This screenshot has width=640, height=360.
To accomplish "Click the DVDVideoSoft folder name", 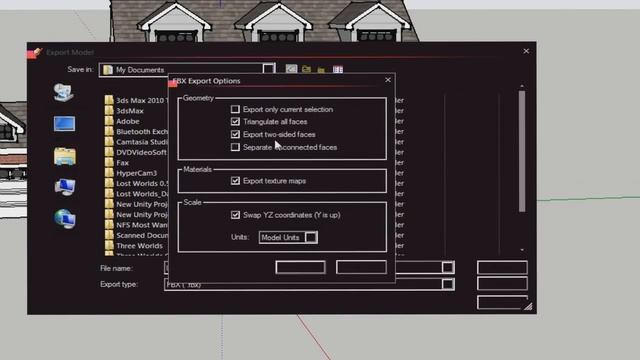I will click(141, 152).
